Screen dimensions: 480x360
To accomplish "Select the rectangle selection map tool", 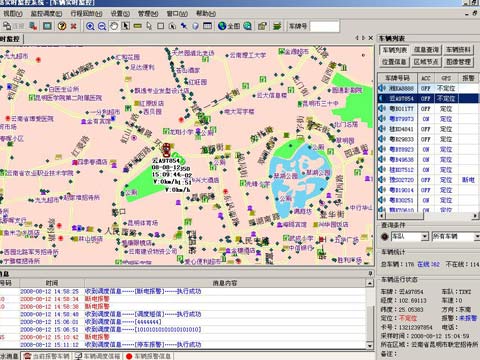I will pyautogui.click(x=161, y=26).
